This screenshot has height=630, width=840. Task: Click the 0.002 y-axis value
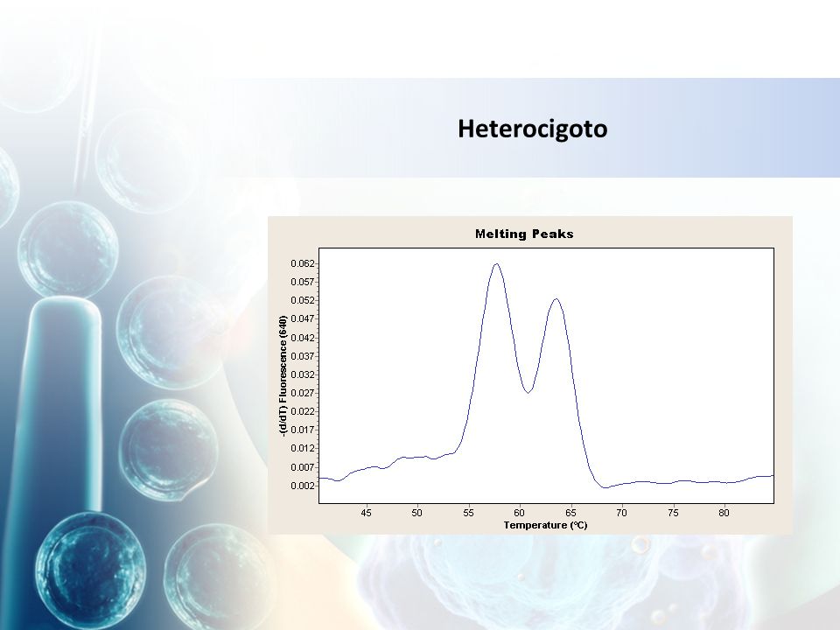pos(302,486)
